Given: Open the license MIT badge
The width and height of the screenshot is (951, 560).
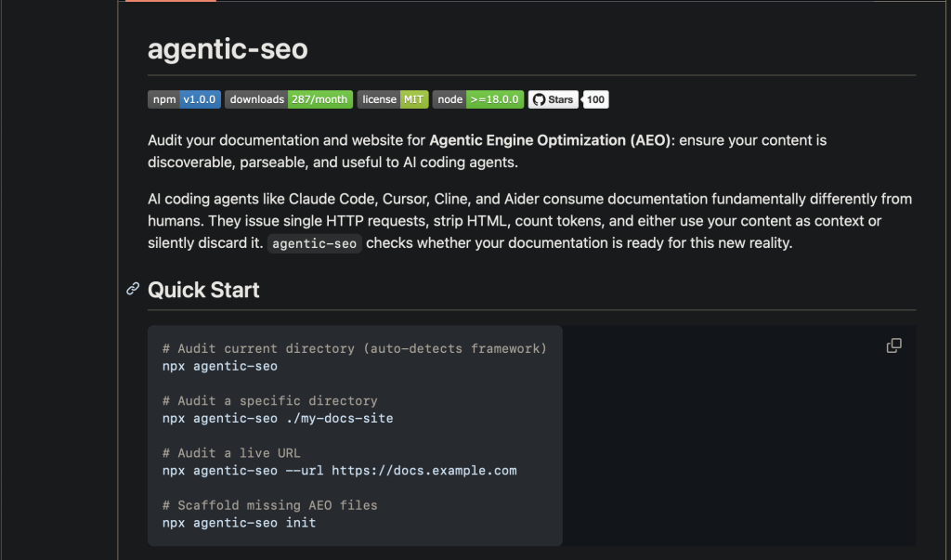Looking at the screenshot, I should (392, 99).
